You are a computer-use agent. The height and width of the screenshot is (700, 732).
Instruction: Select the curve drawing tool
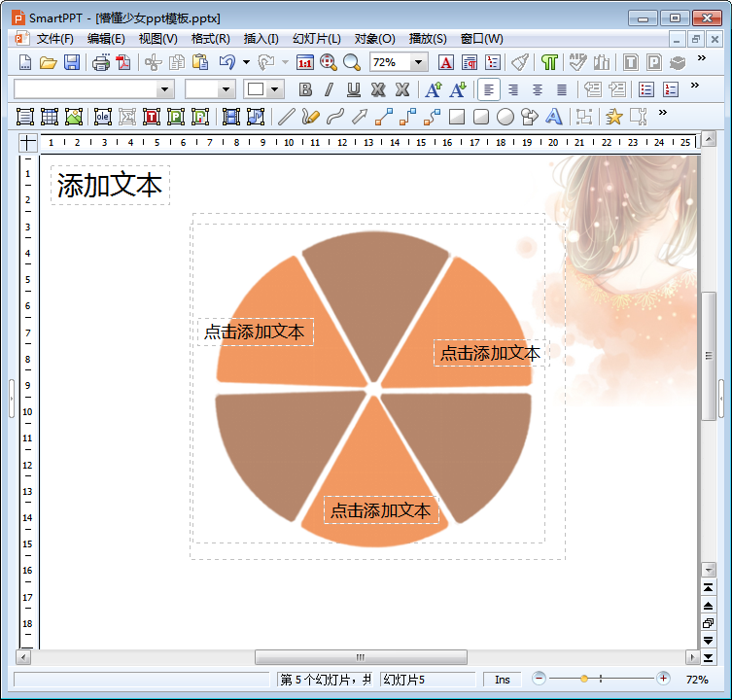coord(335,117)
